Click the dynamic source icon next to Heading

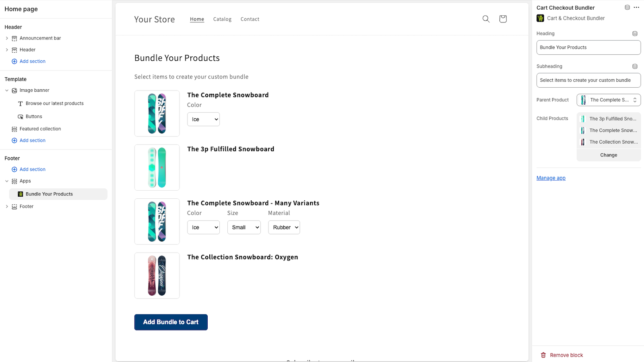tap(635, 34)
